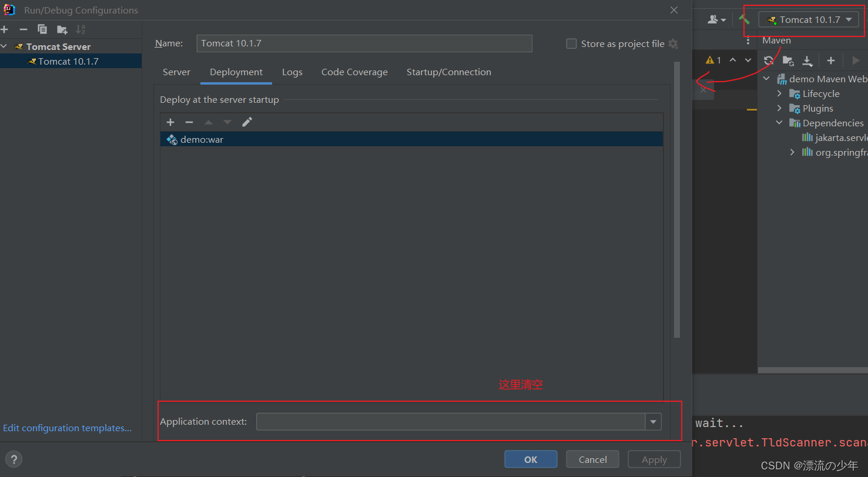Click the Maven panel title
Viewport: 868px width, 477px height.
point(776,41)
